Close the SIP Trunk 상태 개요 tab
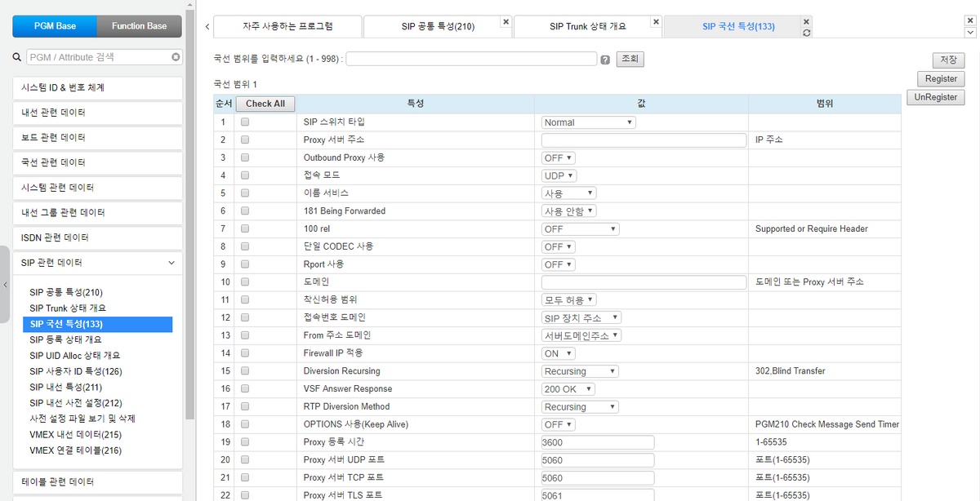Image resolution: width=980 pixels, height=501 pixels. pyautogui.click(x=657, y=21)
